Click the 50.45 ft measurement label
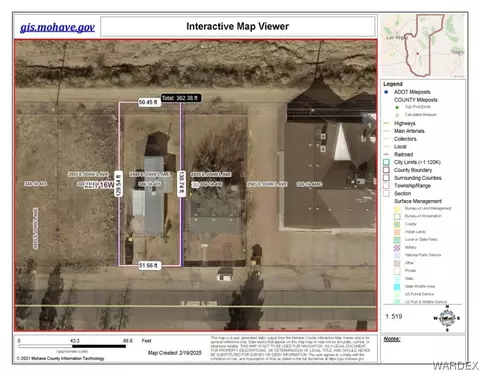 point(149,102)
